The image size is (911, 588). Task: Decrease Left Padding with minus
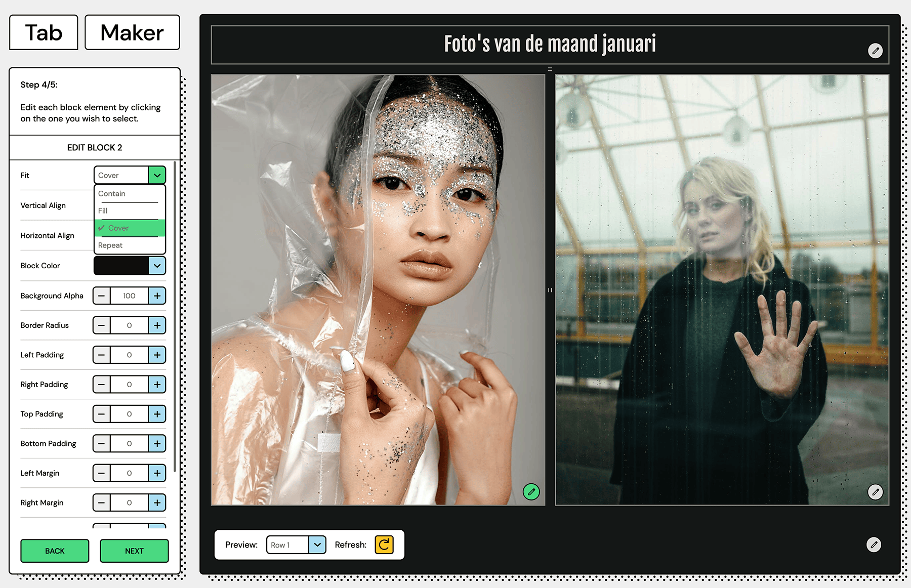point(102,355)
